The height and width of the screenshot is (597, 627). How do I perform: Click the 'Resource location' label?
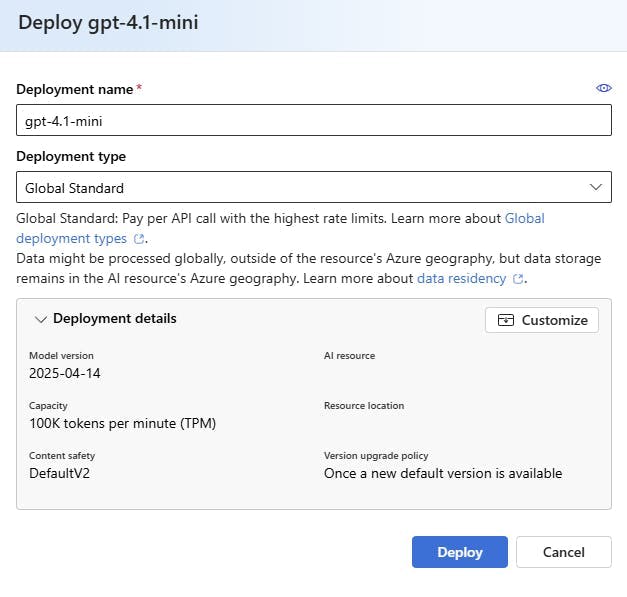pos(364,405)
